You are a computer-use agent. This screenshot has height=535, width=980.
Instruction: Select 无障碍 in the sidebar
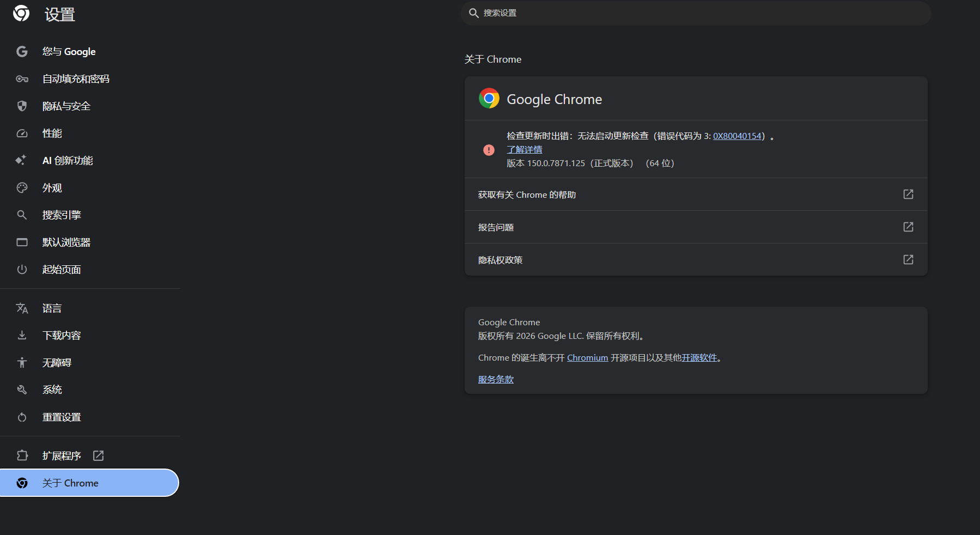click(x=89, y=363)
